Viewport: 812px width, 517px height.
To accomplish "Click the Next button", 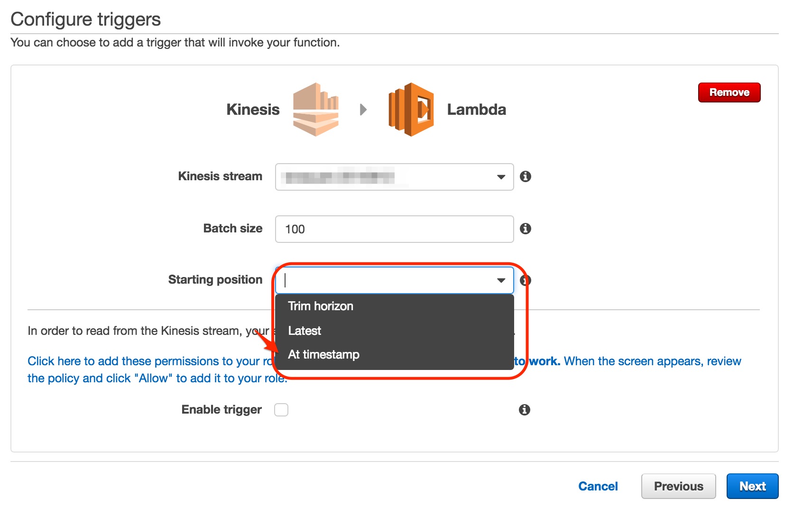I will point(752,486).
